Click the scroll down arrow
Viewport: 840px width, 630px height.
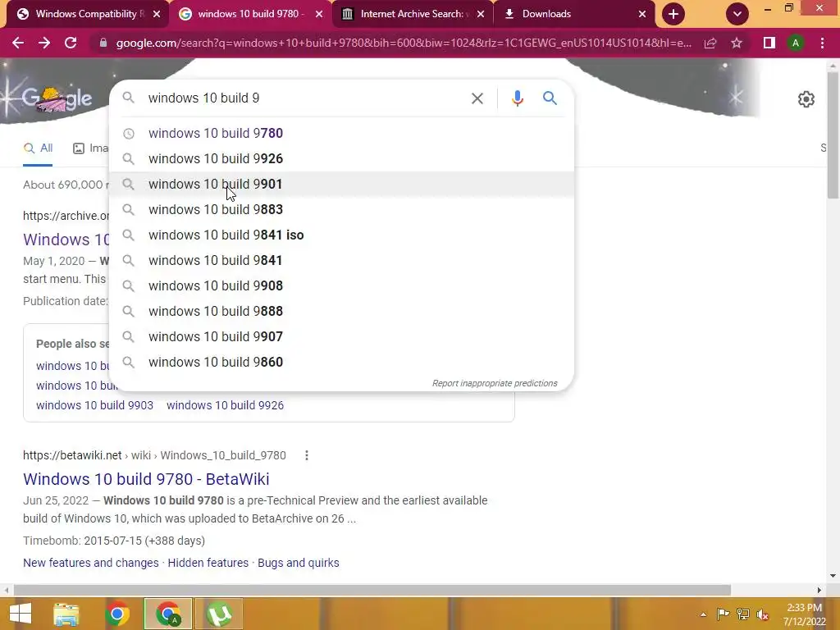click(833, 577)
